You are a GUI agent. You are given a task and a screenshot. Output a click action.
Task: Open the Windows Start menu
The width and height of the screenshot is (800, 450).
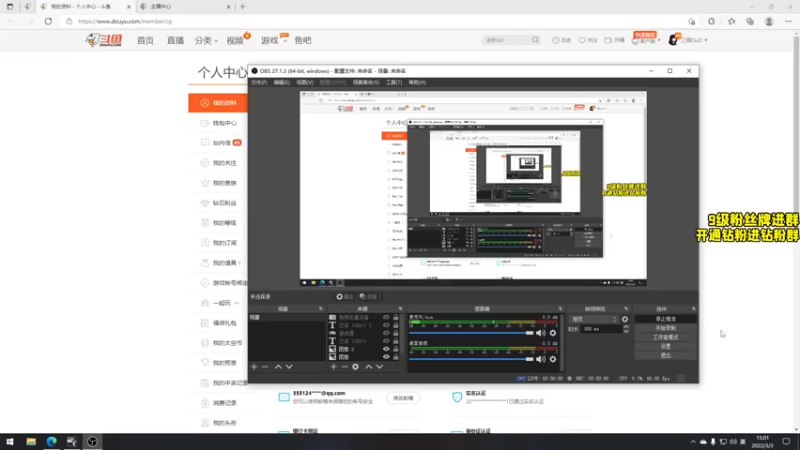tap(10, 441)
